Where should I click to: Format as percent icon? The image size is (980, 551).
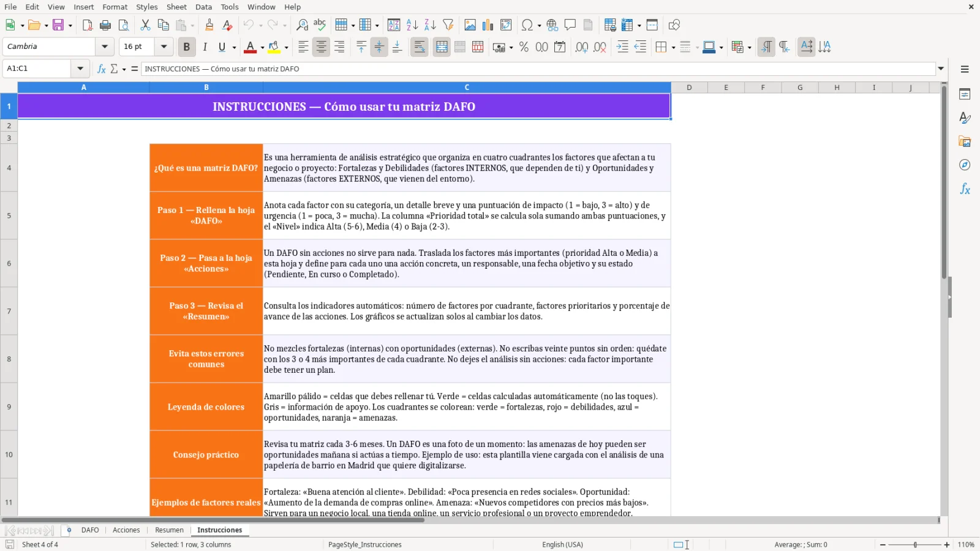coord(524,47)
